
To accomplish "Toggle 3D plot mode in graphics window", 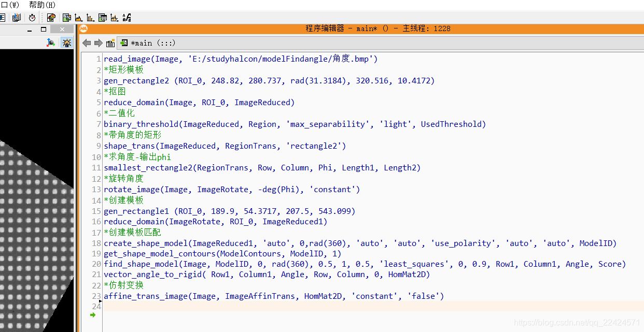I will click(x=51, y=43).
